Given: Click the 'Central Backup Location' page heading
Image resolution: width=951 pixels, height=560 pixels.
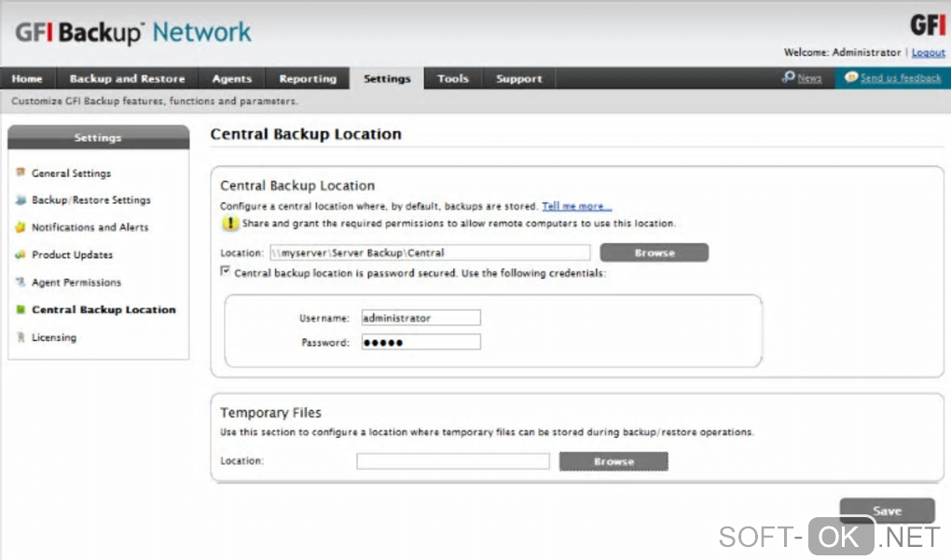Looking at the screenshot, I should tap(306, 134).
